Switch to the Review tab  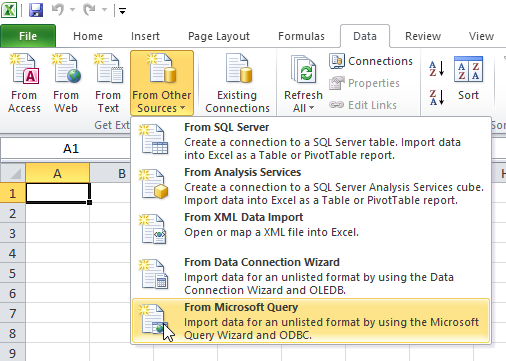tap(423, 36)
